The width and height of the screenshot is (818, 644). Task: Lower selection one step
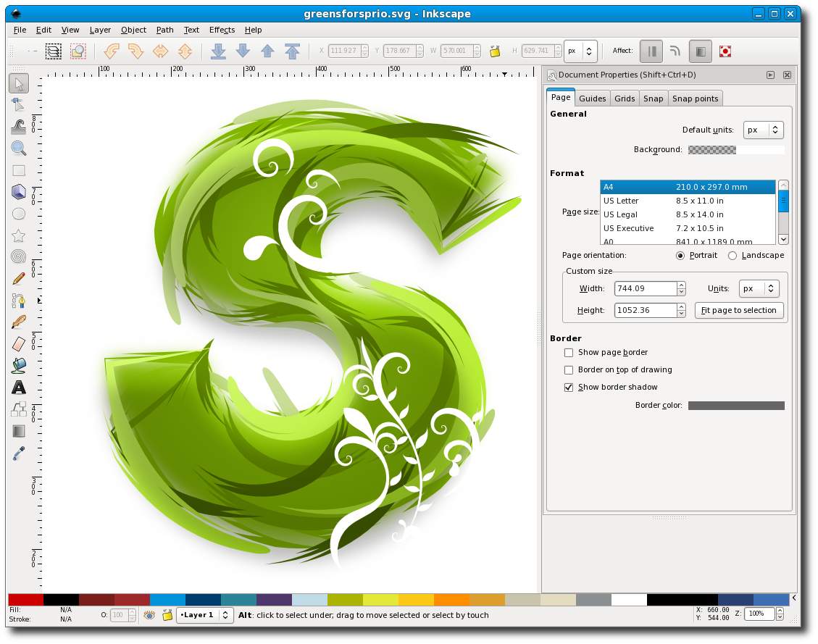[243, 51]
